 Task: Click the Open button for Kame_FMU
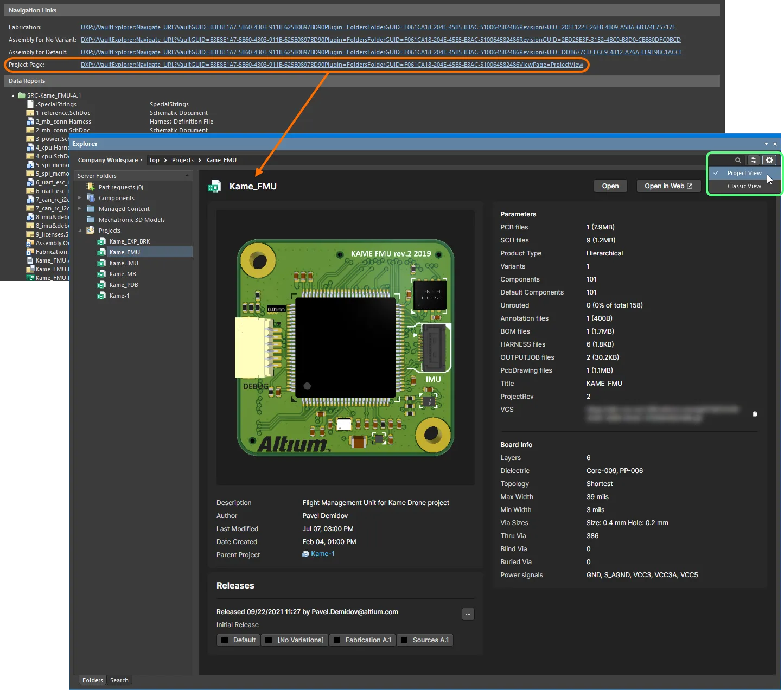pyautogui.click(x=610, y=186)
